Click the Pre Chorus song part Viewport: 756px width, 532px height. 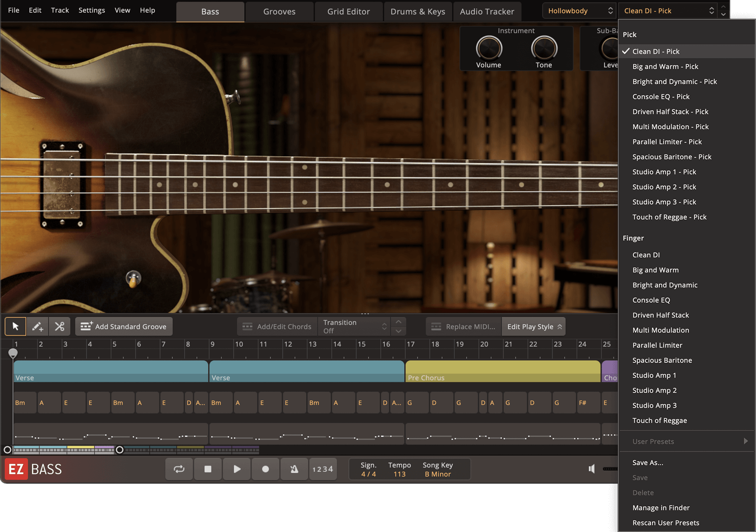pyautogui.click(x=503, y=371)
